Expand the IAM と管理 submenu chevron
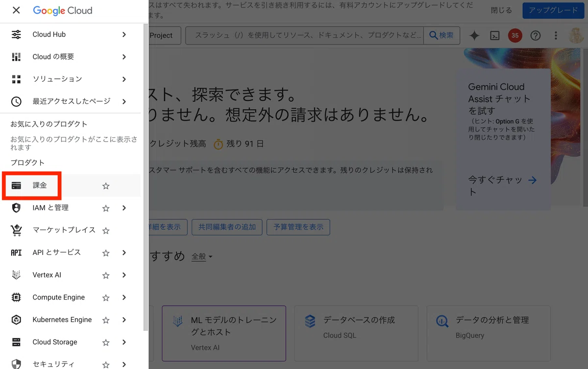Screen dimensions: 588x369 124,208
